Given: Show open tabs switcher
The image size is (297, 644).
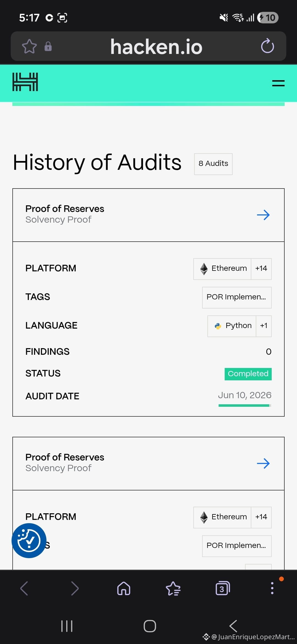Looking at the screenshot, I should pos(223,588).
